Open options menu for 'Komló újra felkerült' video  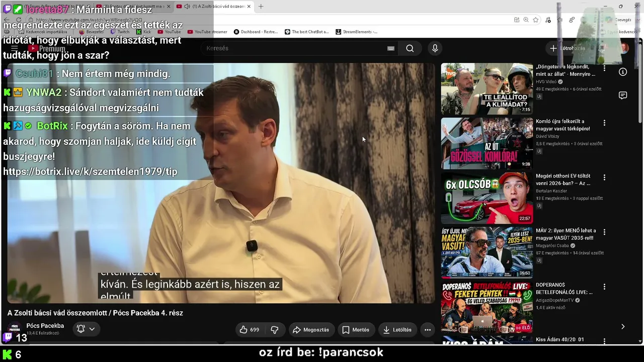(x=604, y=123)
